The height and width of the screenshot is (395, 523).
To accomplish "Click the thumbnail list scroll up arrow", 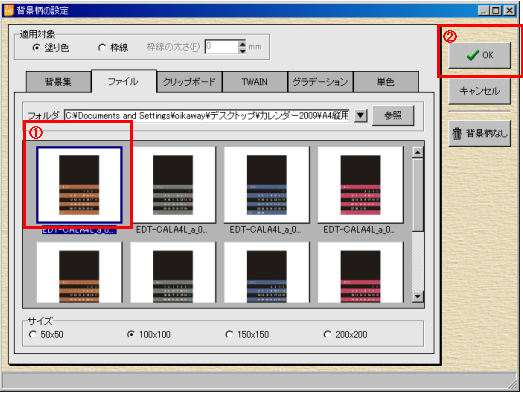I will [418, 152].
